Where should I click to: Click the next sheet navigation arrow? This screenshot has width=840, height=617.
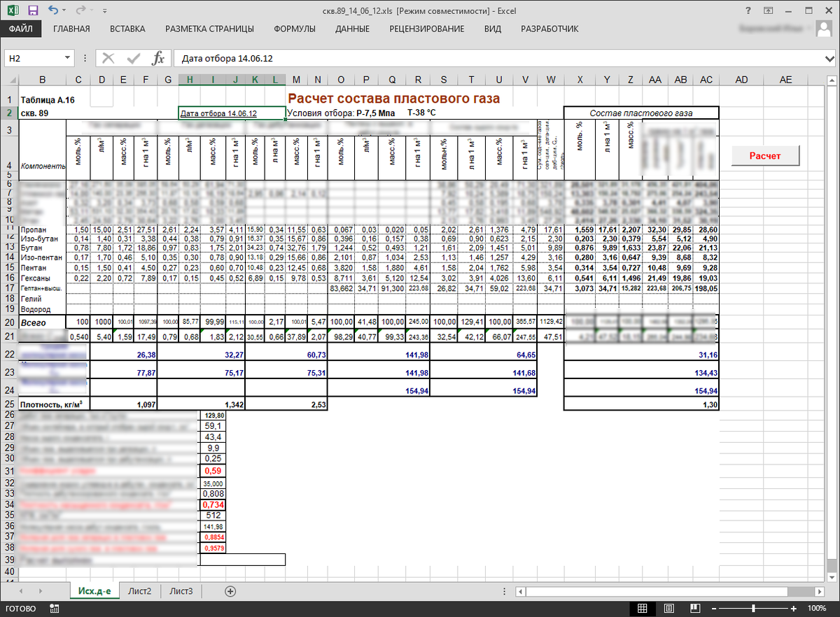41,591
